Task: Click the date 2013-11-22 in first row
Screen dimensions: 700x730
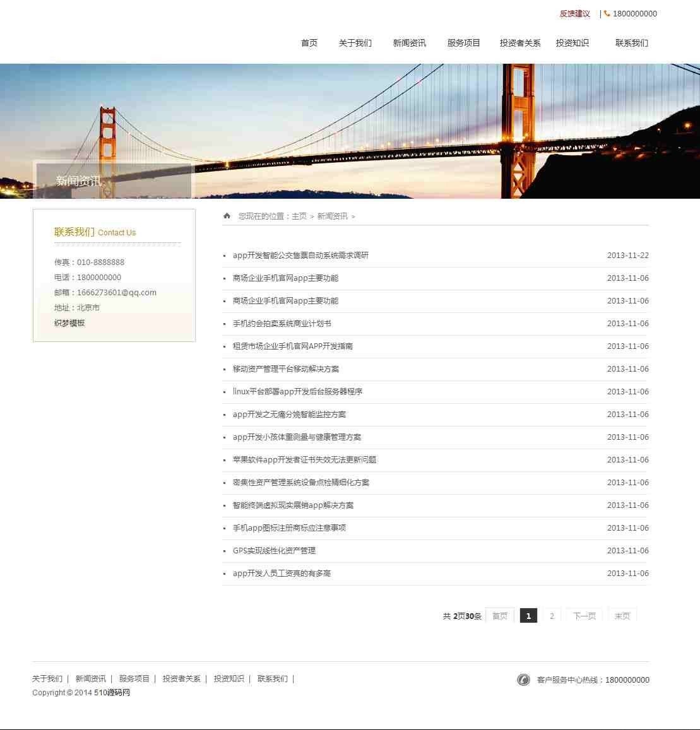Action: coord(628,255)
